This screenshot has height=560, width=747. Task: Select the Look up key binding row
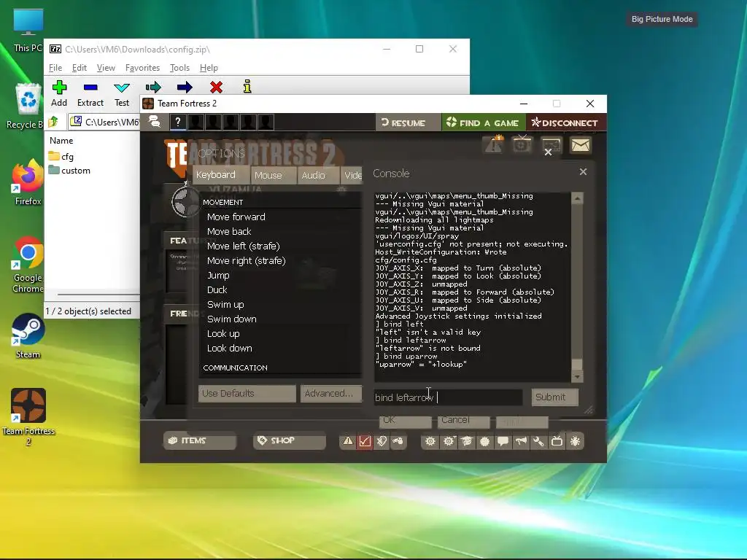[280, 334]
